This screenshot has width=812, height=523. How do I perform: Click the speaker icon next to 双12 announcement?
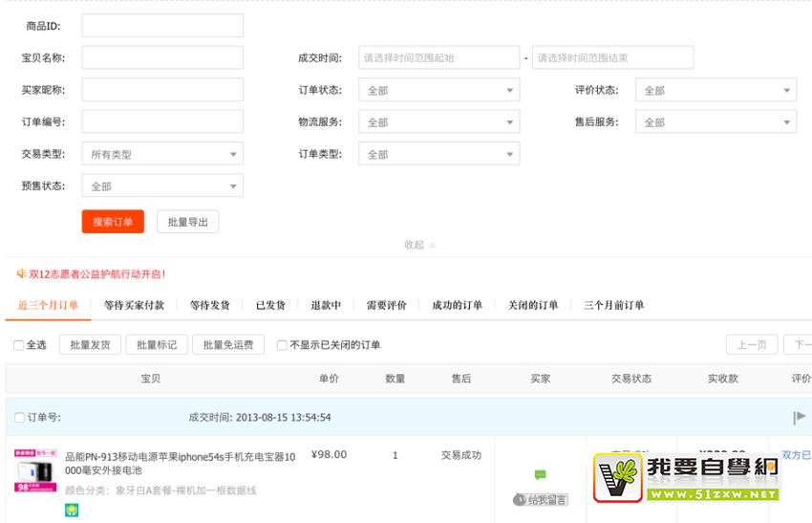pyautogui.click(x=21, y=273)
